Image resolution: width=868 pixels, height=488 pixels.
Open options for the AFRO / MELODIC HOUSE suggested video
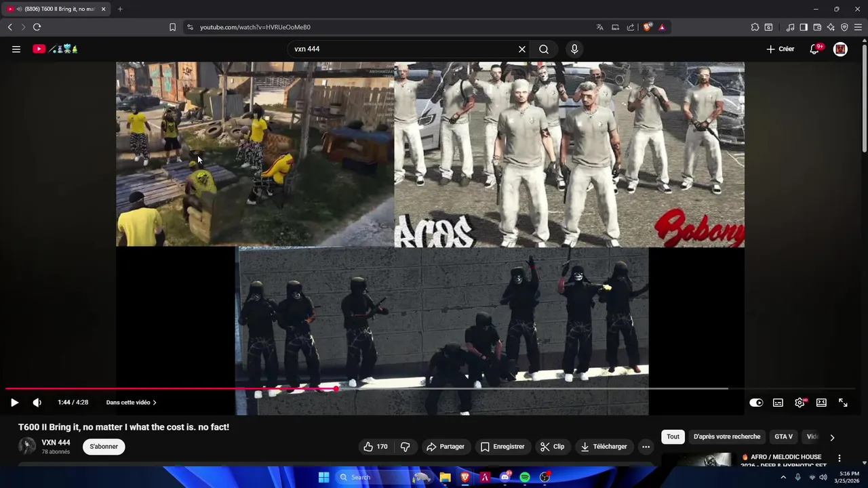[840, 458]
